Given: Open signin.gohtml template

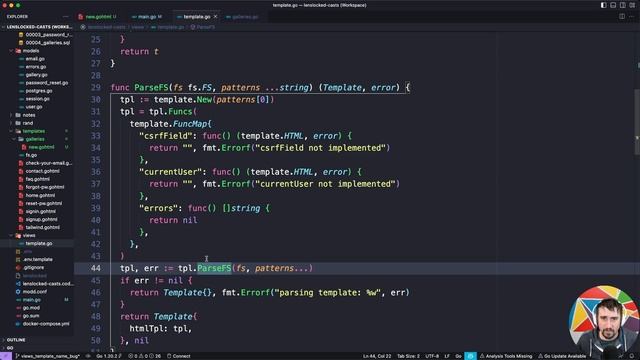Looking at the screenshot, I should click(x=41, y=211).
